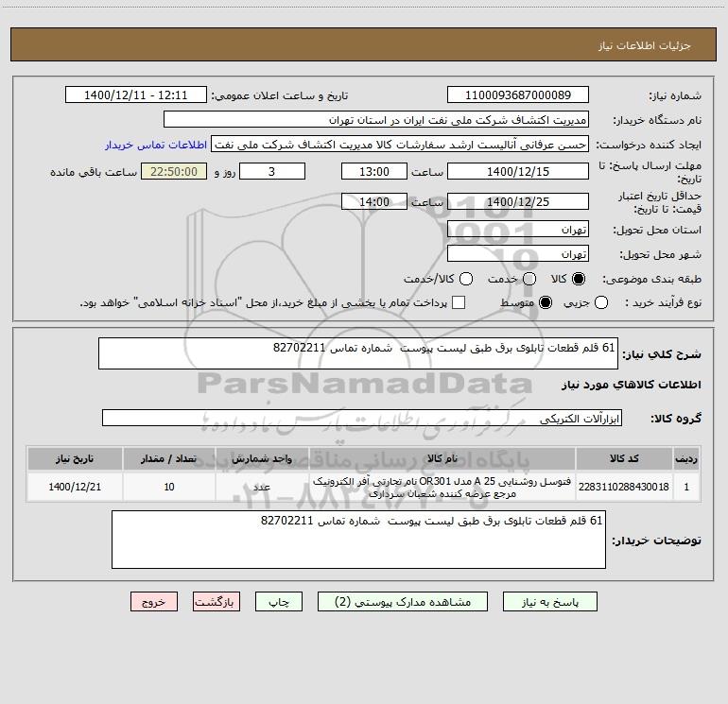This screenshot has width=728, height=704.
Task: Select the خدمت radio button
Action: point(529,279)
